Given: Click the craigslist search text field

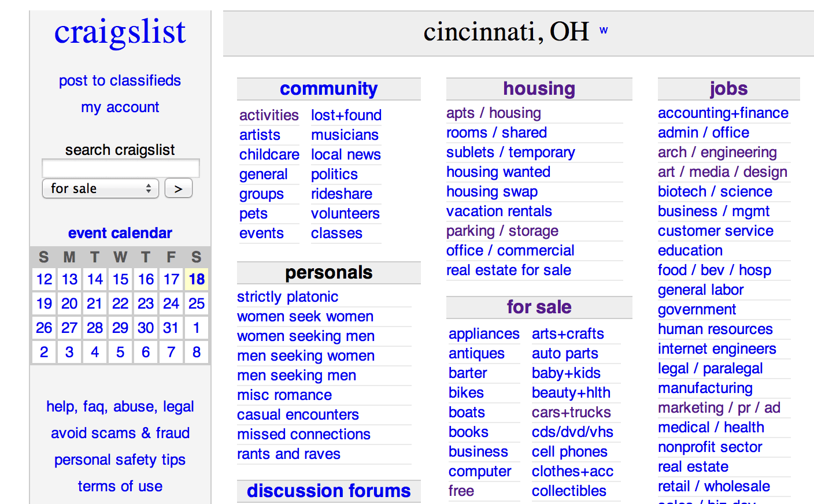Looking at the screenshot, I should pos(121,168).
